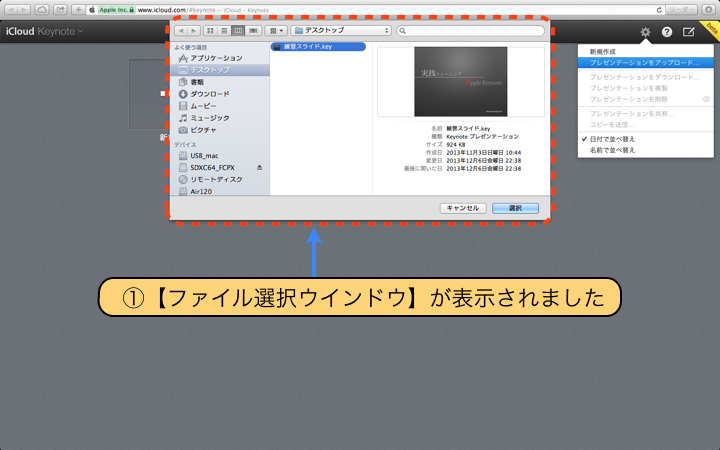Go forward in the file dialog
Screen dimensions: 720x450
[x=193, y=30]
